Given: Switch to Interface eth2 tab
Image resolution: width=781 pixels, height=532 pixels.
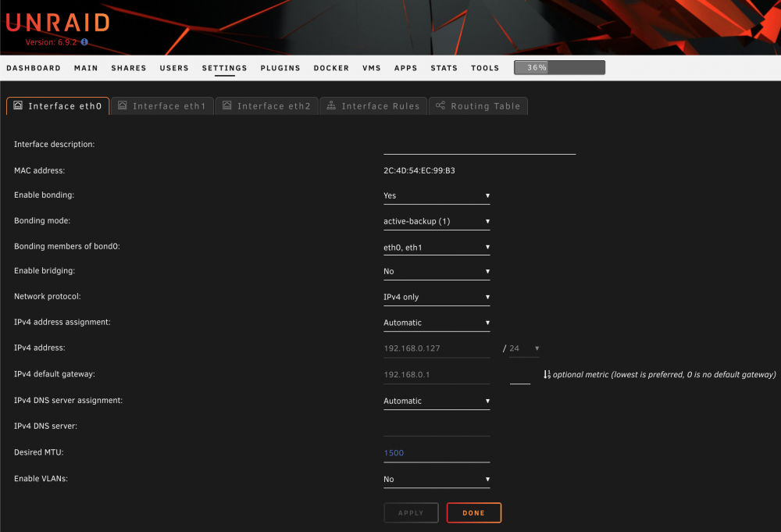Looking at the screenshot, I should pos(267,105).
